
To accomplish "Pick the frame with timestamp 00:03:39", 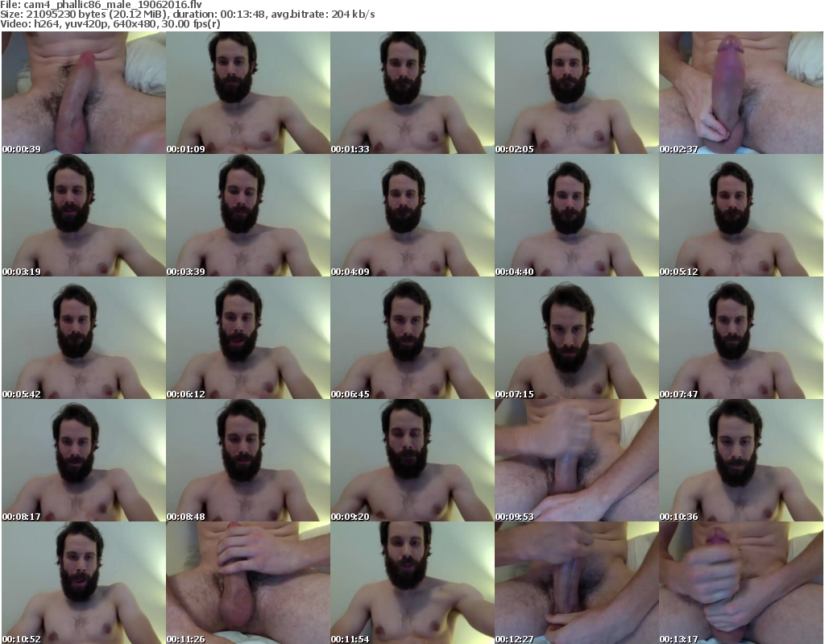I will pyautogui.click(x=248, y=215).
